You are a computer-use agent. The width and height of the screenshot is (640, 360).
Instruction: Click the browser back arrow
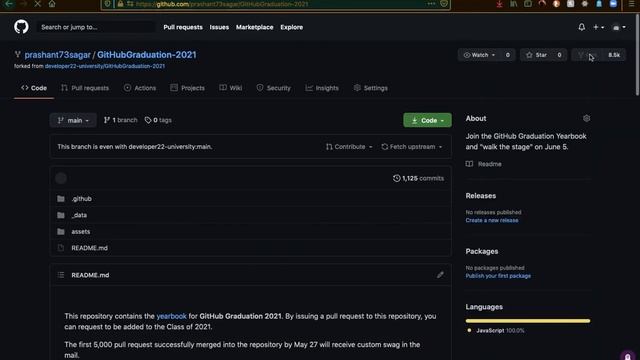click(9, 4)
